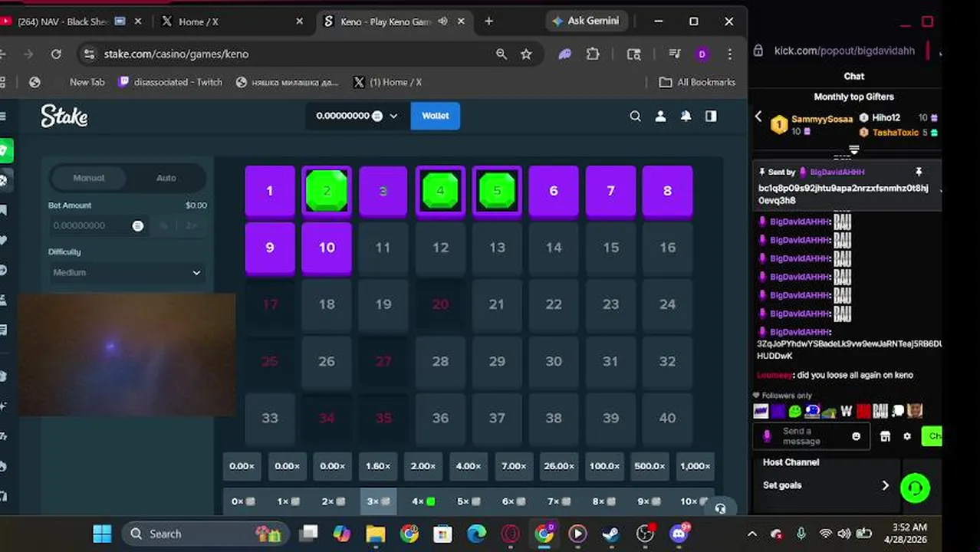Open the disassociated - Twitch bookmark

pyautogui.click(x=170, y=82)
